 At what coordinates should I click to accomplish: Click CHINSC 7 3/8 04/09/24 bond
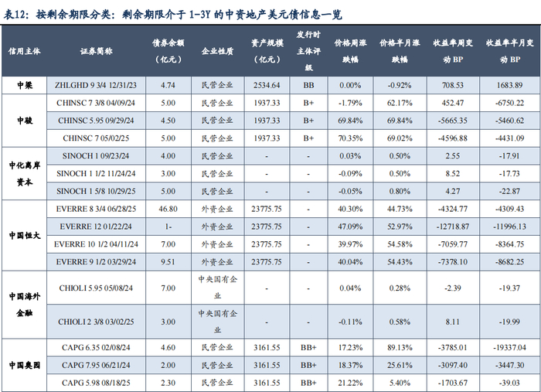click(96, 103)
